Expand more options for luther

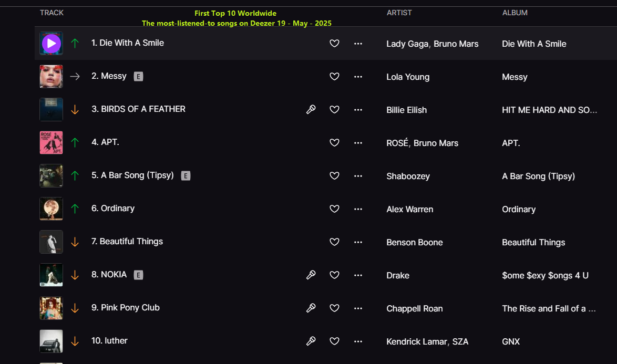pyautogui.click(x=358, y=341)
